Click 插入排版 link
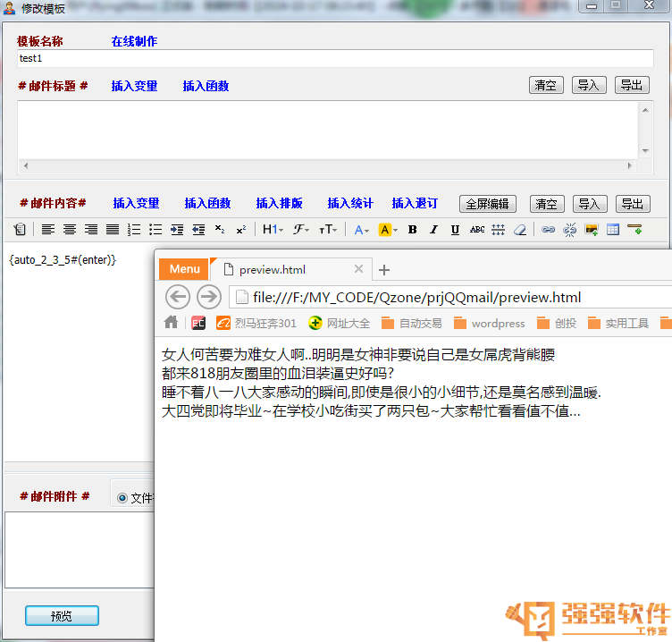The width and height of the screenshot is (672, 642). coord(279,203)
